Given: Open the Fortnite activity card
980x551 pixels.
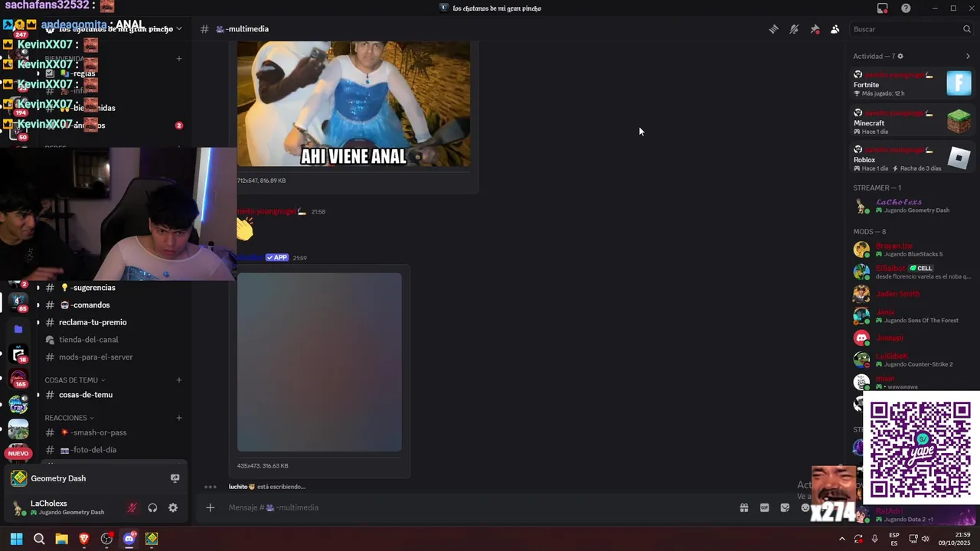Looking at the screenshot, I should click(913, 83).
